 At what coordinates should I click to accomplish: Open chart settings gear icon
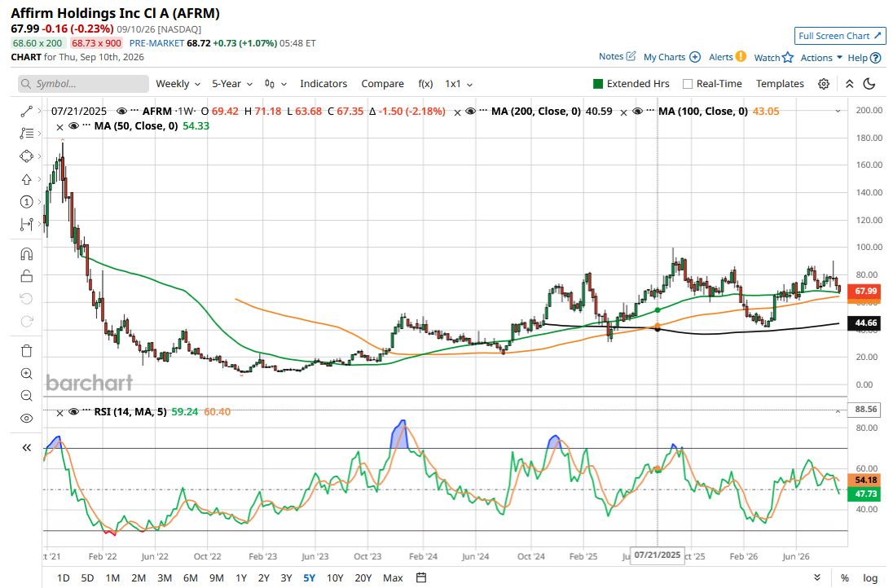tap(824, 84)
